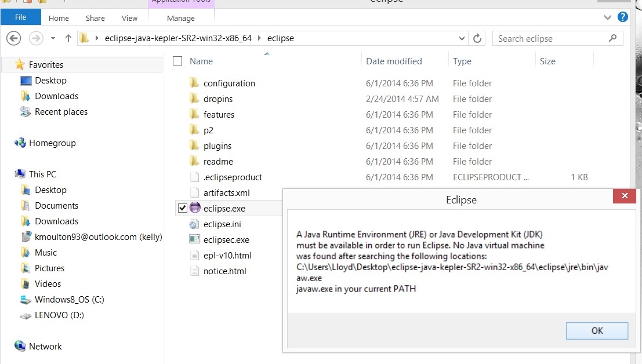The image size is (642, 364).
Task: Open the Explorer help icon
Action: (622, 17)
